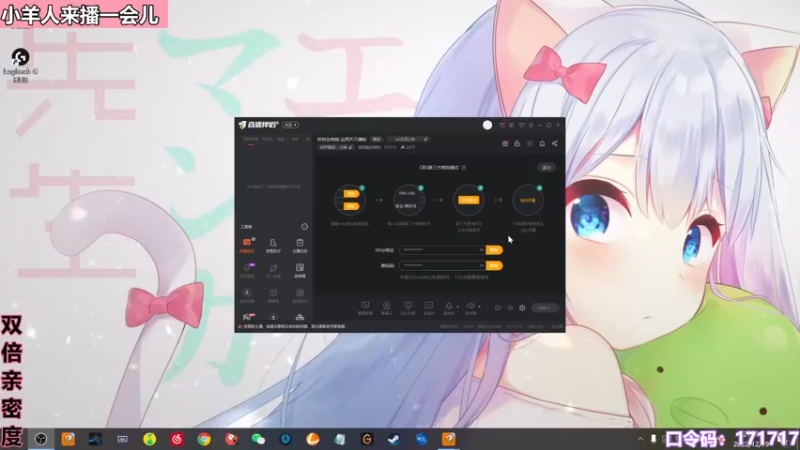This screenshot has height=450, width=800.
Task: Add a screen capture source
Action: [x=365, y=308]
